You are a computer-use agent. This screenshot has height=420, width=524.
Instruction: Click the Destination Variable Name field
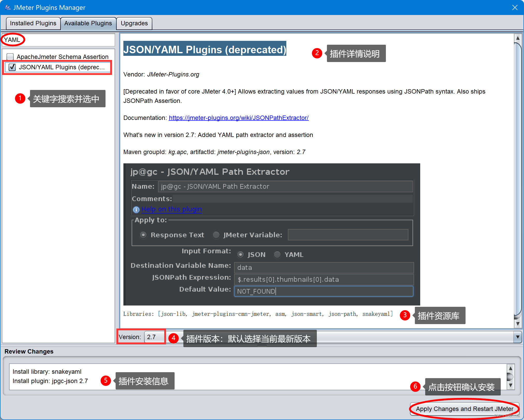tap(323, 268)
